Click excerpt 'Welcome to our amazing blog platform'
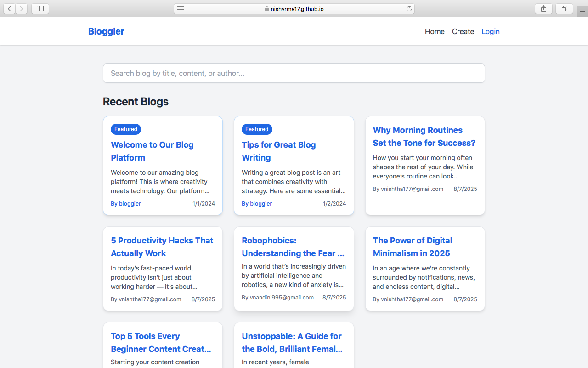Screen dimensions: 588x368 click(159, 182)
